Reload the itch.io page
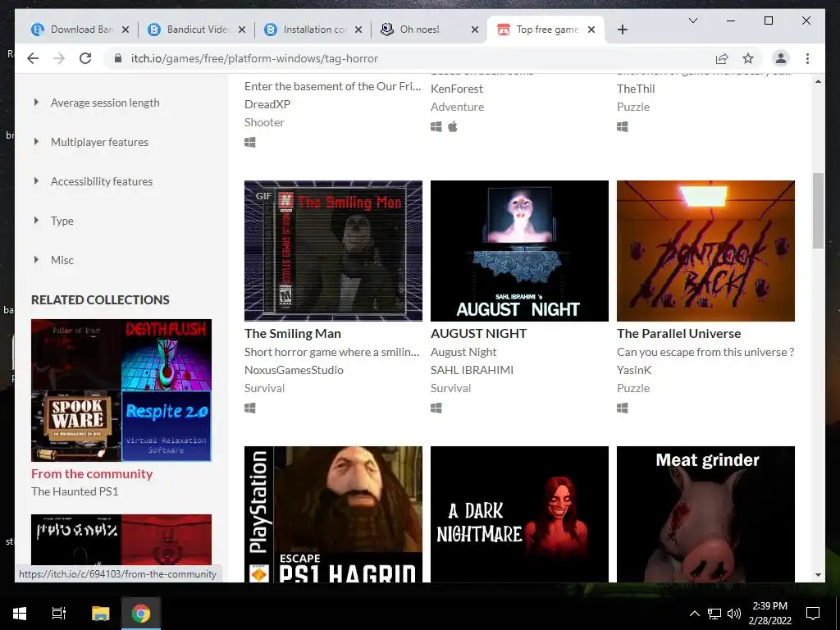840x630 pixels. click(x=85, y=58)
